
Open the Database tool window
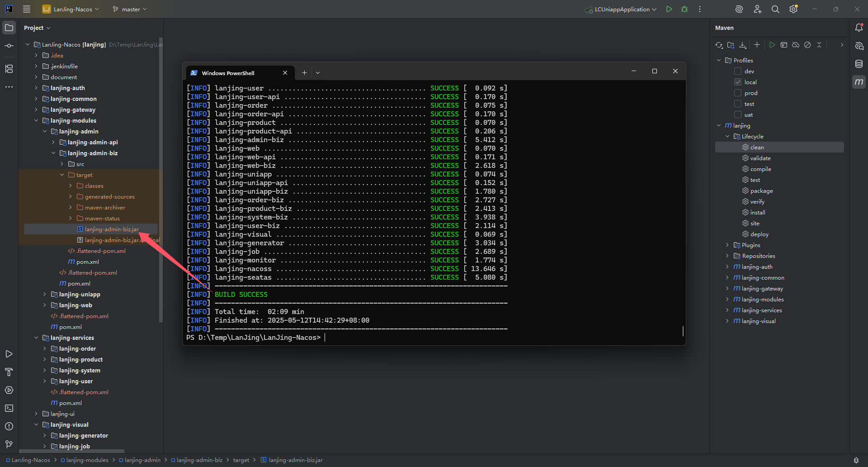tap(859, 64)
